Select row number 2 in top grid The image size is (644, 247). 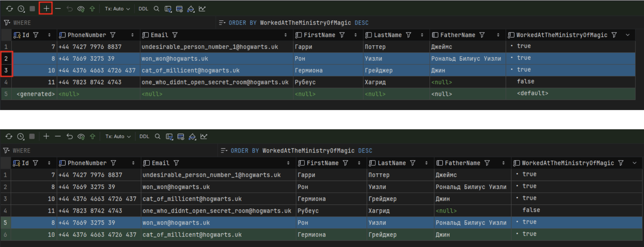[x=6, y=59]
